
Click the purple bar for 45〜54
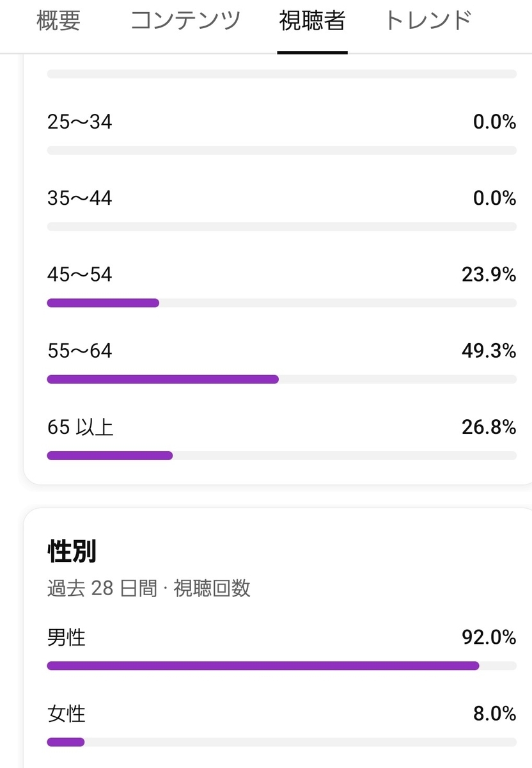(x=103, y=303)
